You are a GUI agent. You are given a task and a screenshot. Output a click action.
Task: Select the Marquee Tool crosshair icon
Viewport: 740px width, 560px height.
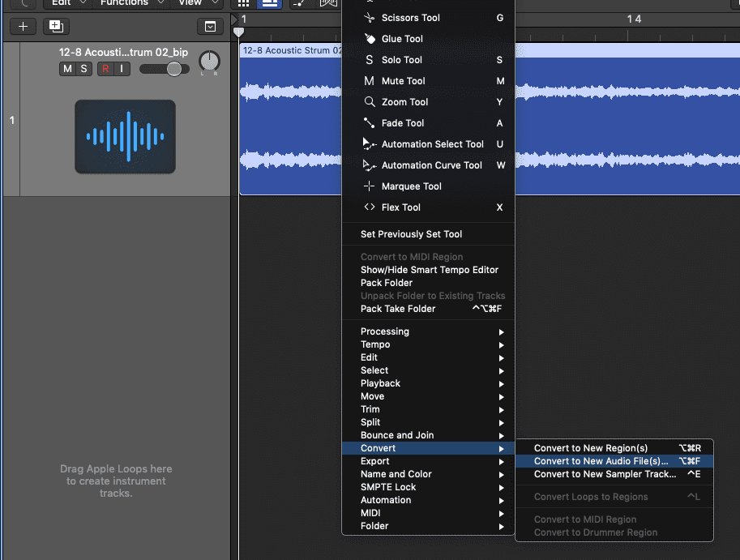tap(369, 186)
